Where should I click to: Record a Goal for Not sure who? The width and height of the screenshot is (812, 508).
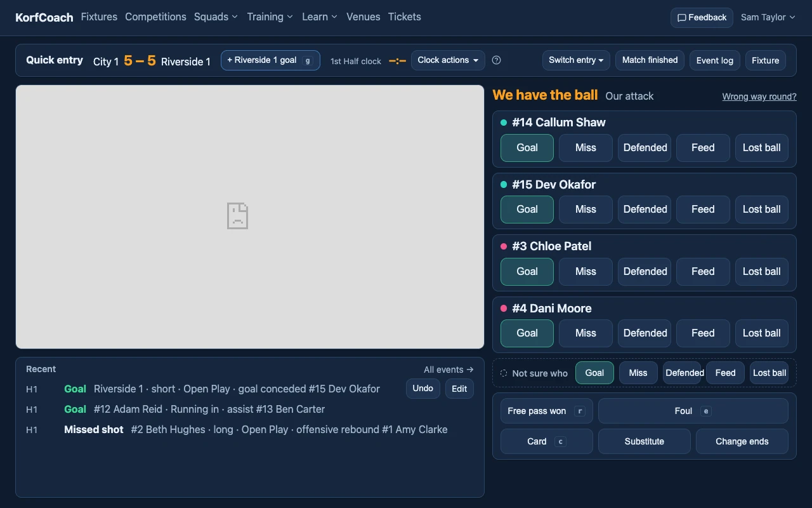[594, 373]
